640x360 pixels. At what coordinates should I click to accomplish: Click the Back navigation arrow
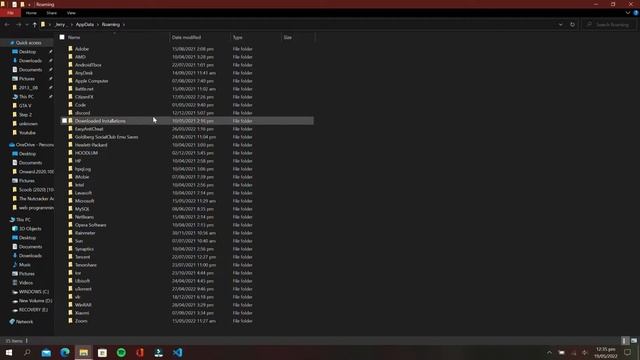pos(7,24)
